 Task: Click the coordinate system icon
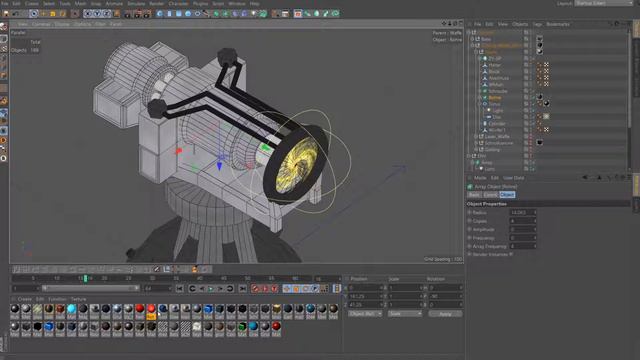(x=116, y=13)
